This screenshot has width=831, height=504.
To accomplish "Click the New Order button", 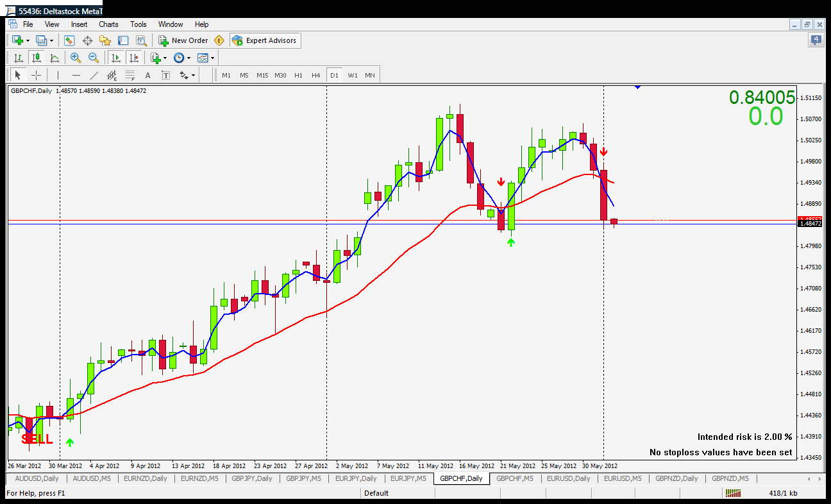I will click(184, 40).
